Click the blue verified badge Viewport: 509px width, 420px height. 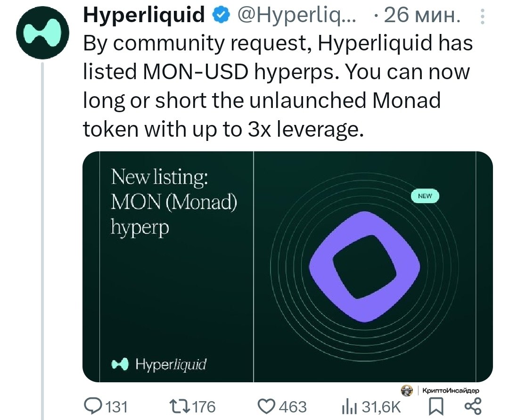pos(219,16)
